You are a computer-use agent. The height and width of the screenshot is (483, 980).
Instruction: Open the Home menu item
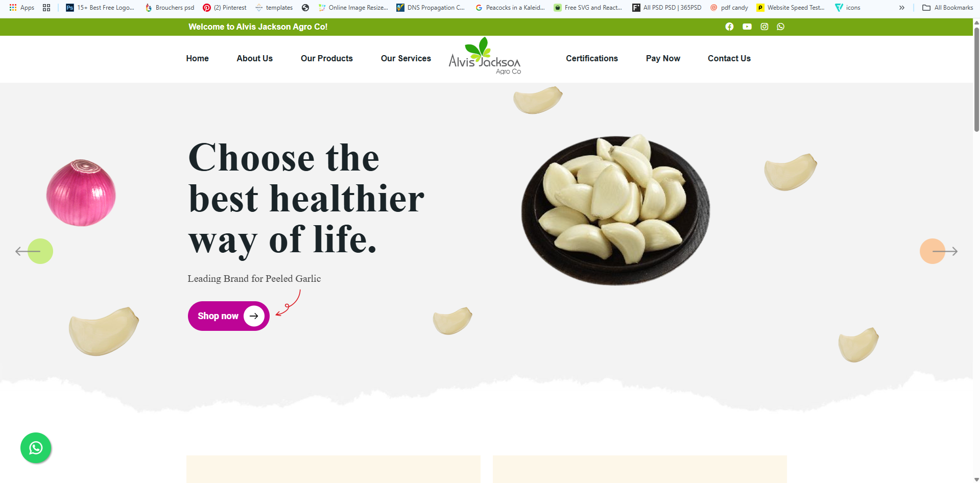[197, 58]
